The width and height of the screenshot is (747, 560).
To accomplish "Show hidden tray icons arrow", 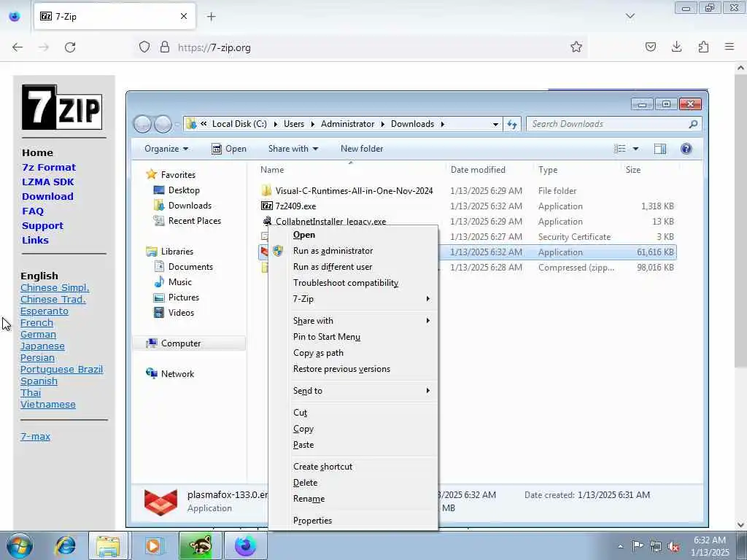I will click(x=620, y=546).
